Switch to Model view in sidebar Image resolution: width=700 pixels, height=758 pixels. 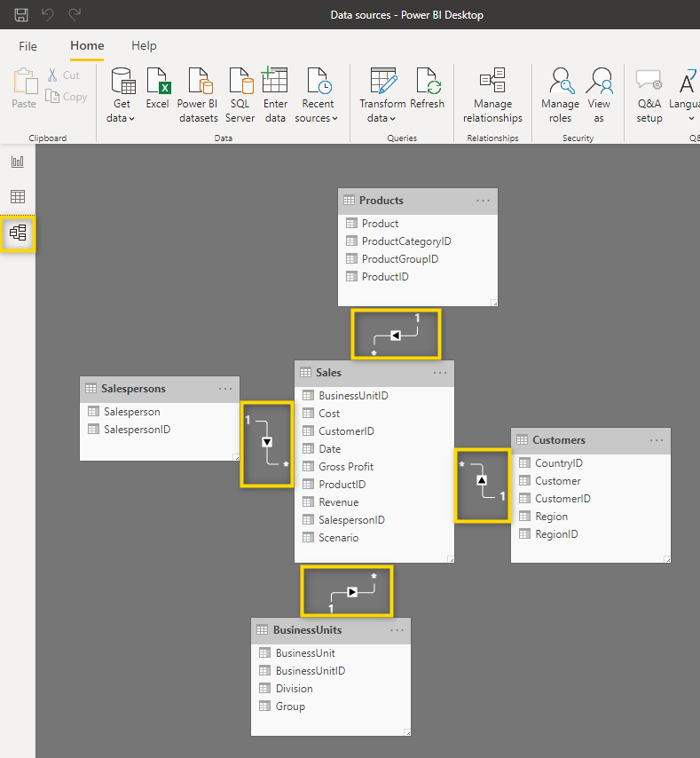(18, 233)
